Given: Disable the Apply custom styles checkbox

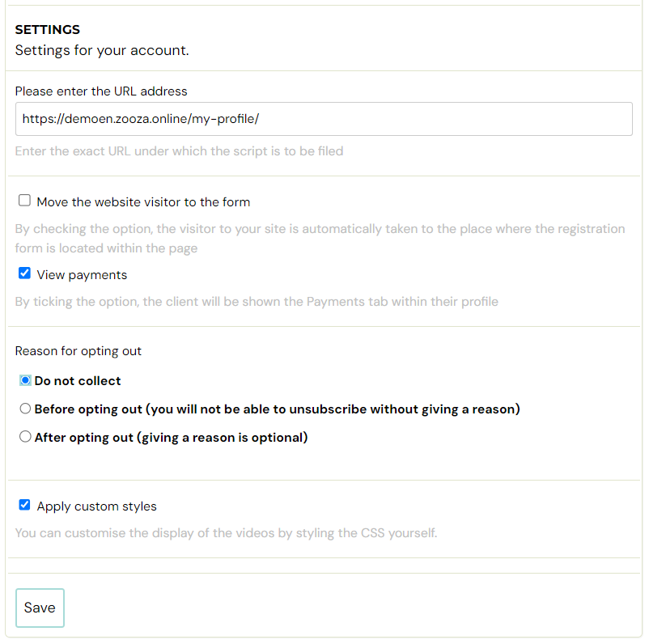Looking at the screenshot, I should pyautogui.click(x=24, y=505).
